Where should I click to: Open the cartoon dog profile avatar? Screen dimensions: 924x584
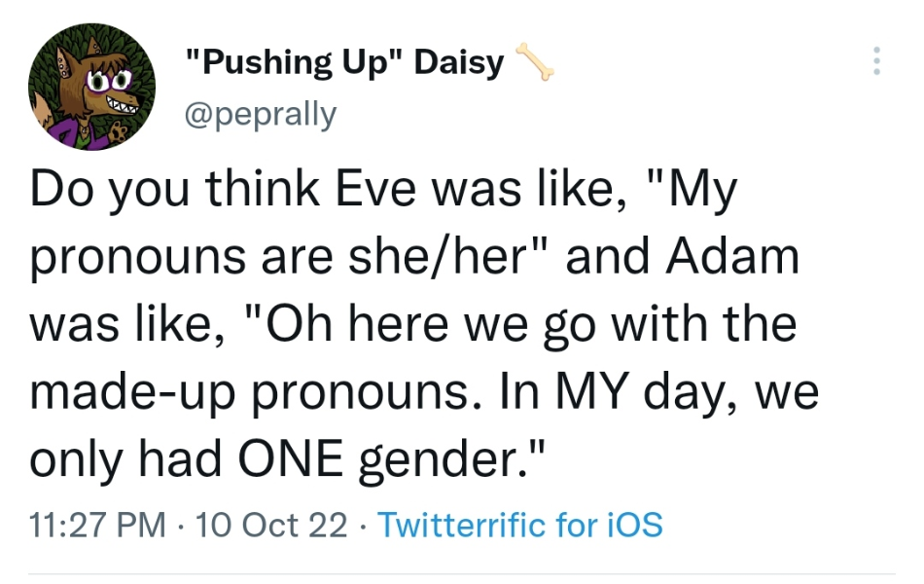pyautogui.click(x=92, y=87)
